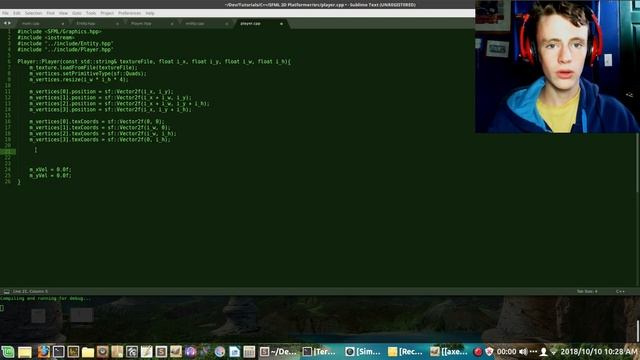This screenshot has height=360, width=640.
Task: Click the m_vertices.resize line
Action: pos(79,80)
